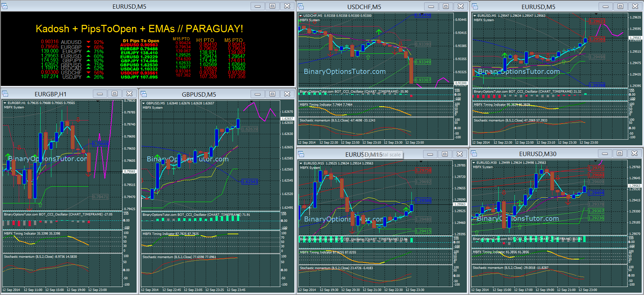The width and height of the screenshot is (644, 295).
Task: Click the chart icon of the EURGBP,H1 window
Action: (x=5, y=94)
